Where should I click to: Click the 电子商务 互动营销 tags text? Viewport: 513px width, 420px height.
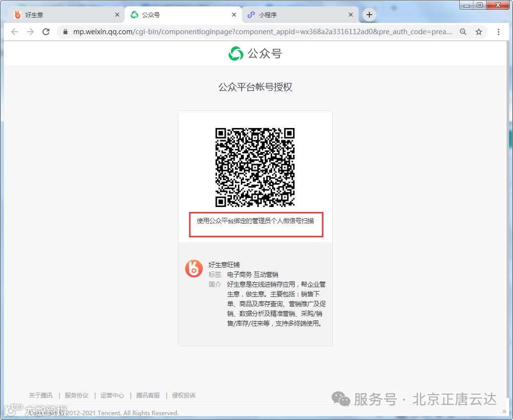pos(253,274)
